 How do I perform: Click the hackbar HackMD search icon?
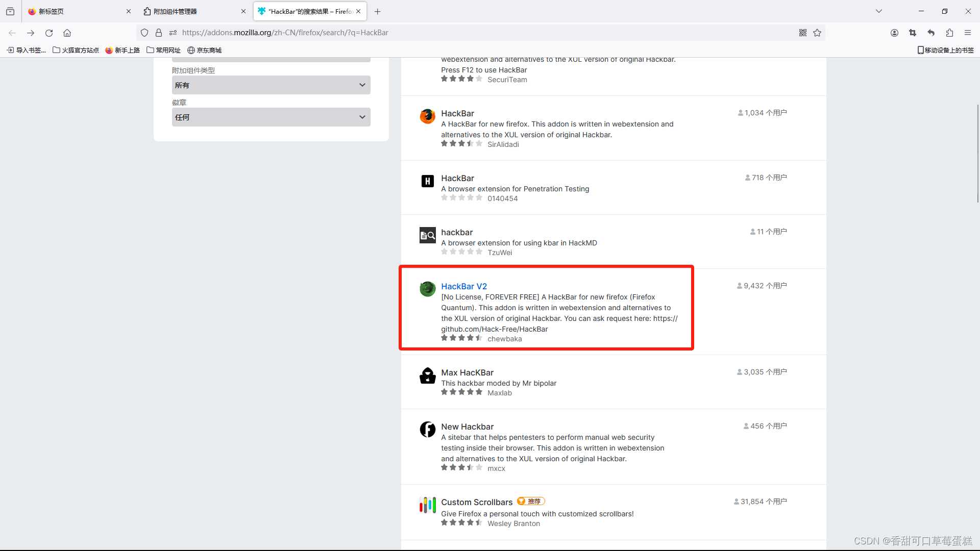(428, 235)
